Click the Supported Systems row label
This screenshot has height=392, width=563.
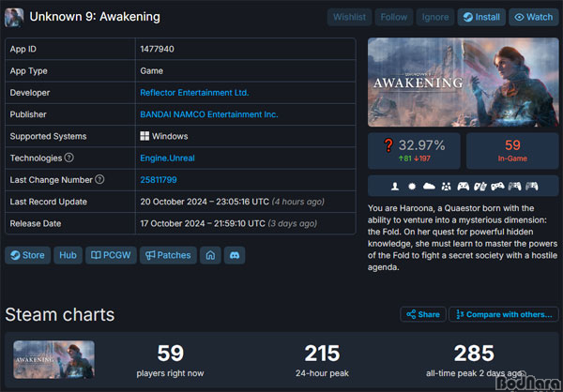[x=48, y=136]
